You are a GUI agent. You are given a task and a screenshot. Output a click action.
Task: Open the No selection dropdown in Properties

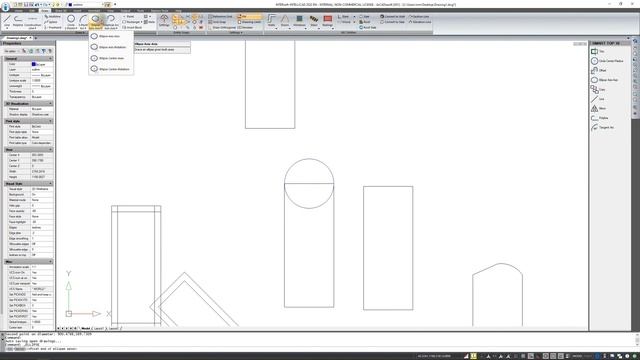pos(12,51)
